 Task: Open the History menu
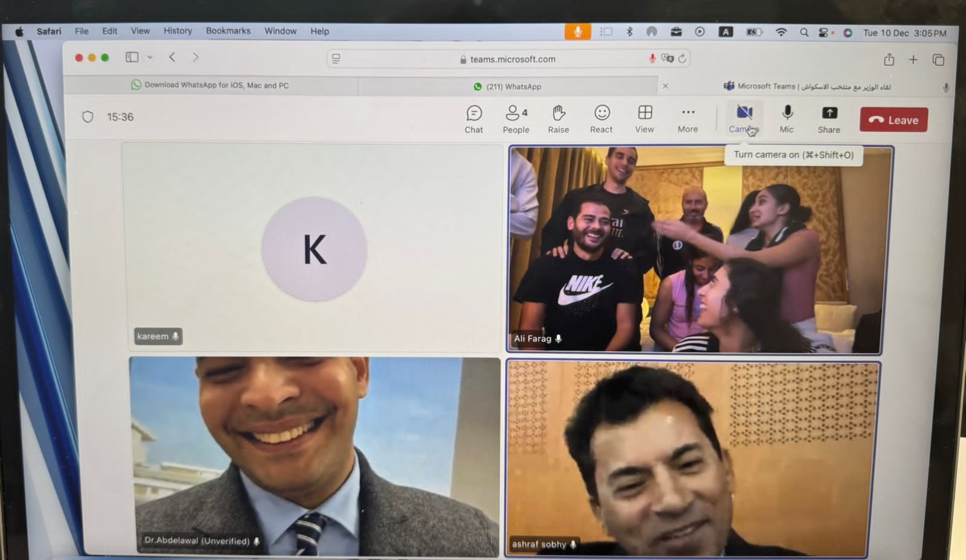pyautogui.click(x=178, y=31)
